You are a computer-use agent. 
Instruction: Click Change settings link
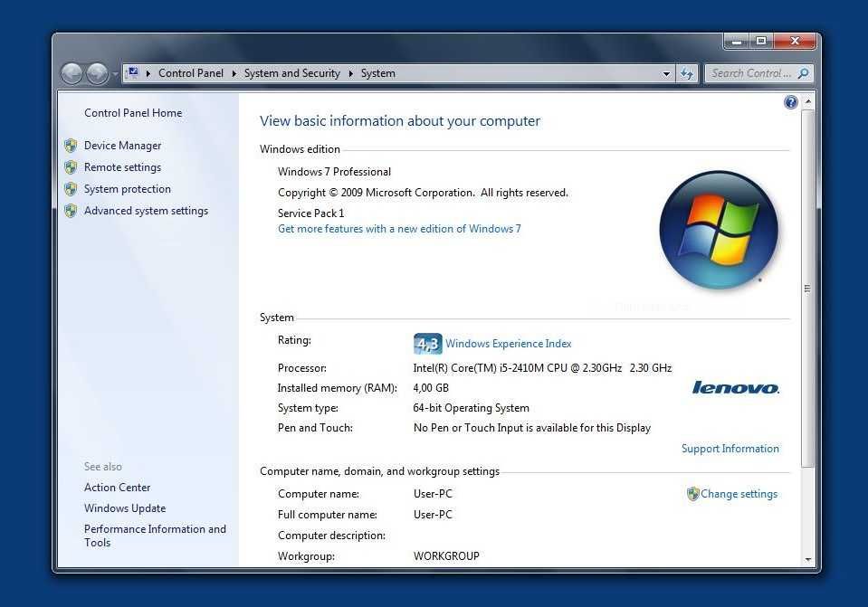click(x=739, y=494)
